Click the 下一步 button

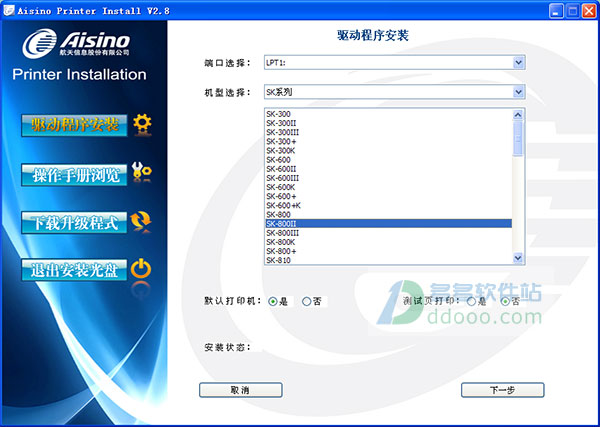pyautogui.click(x=502, y=390)
